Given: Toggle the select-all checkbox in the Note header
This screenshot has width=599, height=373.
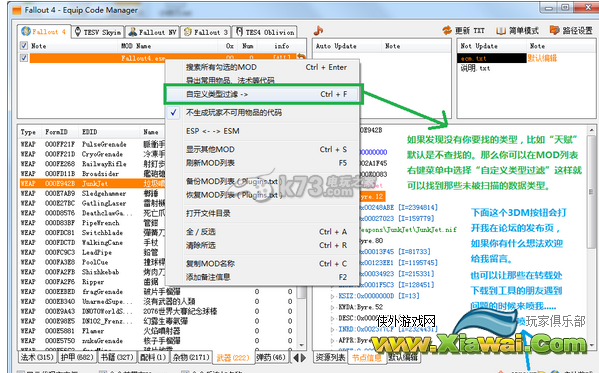Looking at the screenshot, I should 24,46.
